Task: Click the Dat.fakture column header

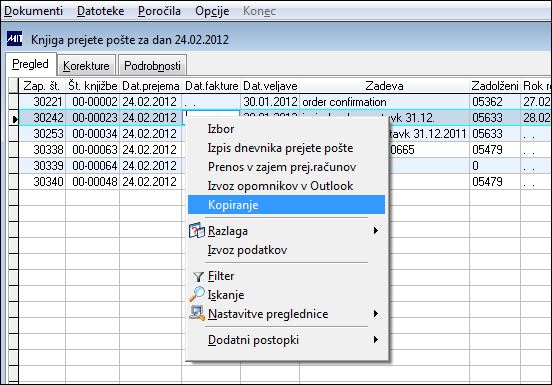Action: (x=211, y=86)
